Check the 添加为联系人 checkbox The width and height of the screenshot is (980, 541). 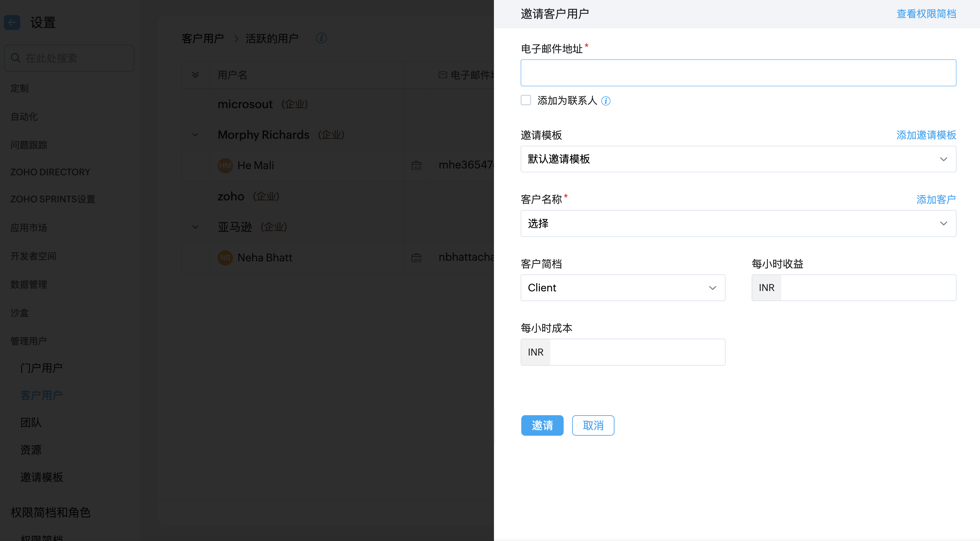tap(526, 100)
